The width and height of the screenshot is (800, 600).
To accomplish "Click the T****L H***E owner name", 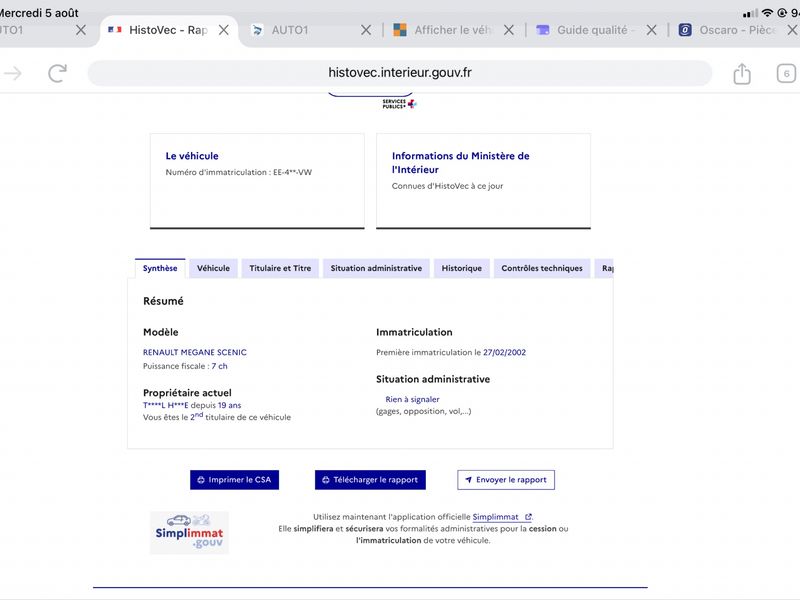I will (166, 406).
